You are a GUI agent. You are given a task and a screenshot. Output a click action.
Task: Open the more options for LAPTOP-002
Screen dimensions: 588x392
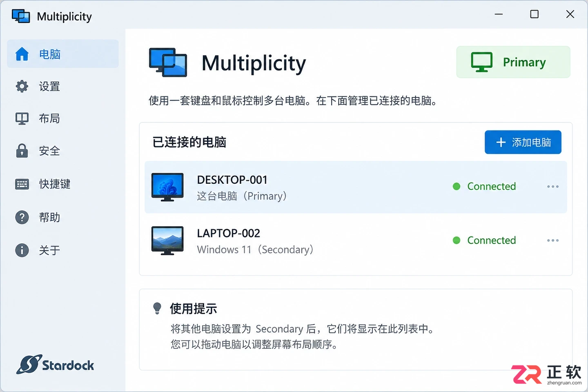point(553,241)
